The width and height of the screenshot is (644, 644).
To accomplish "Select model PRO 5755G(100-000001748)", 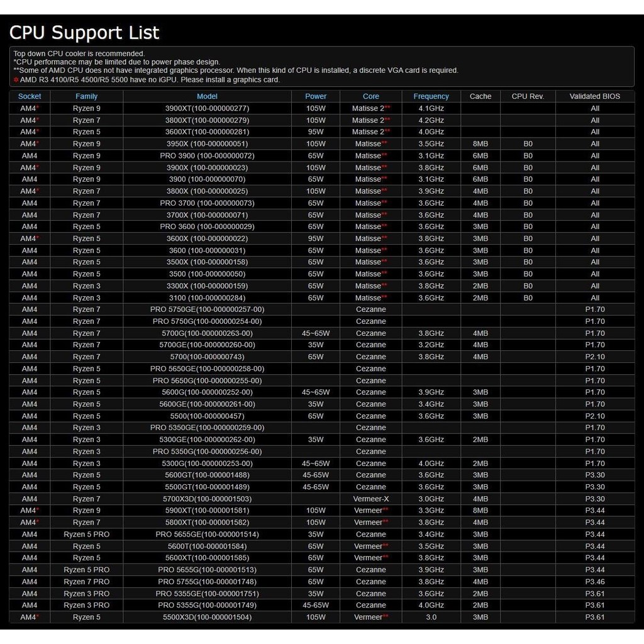I will (x=207, y=581).
